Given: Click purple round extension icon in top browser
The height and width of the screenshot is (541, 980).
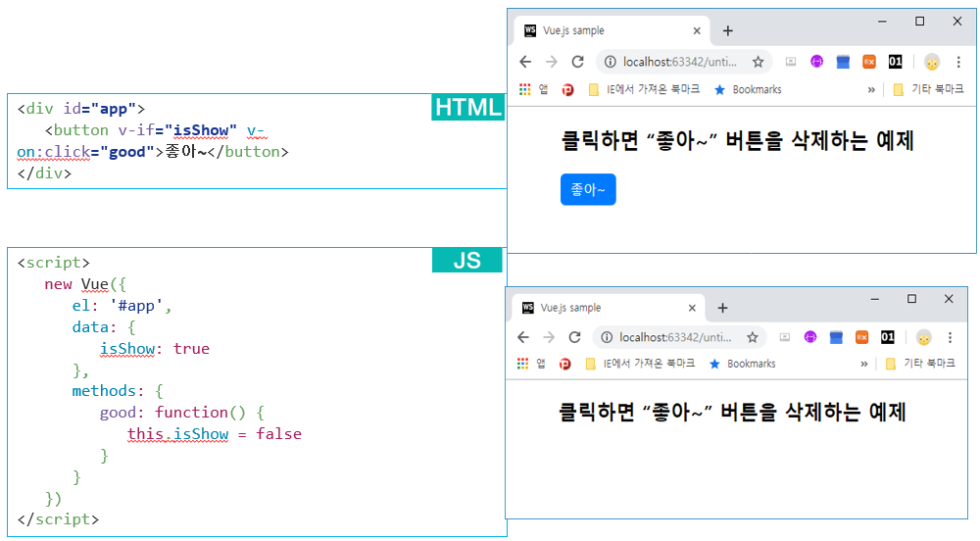Looking at the screenshot, I should pyautogui.click(x=817, y=61).
